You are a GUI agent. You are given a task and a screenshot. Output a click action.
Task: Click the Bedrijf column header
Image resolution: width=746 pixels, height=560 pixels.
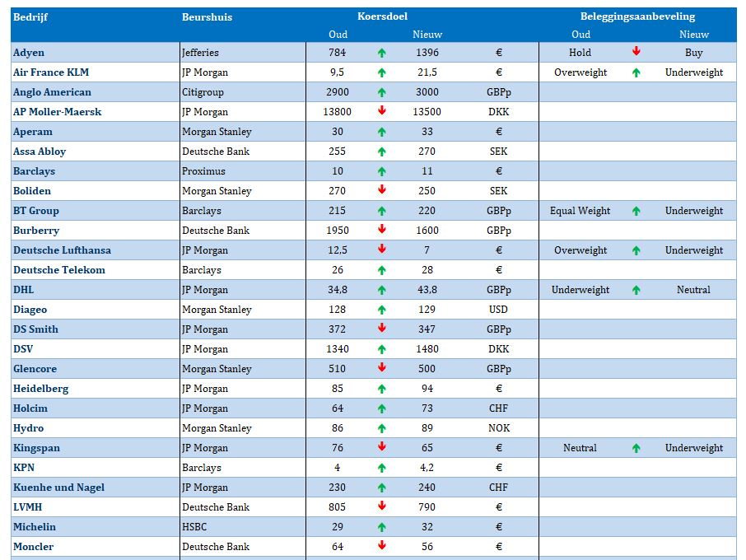tap(30, 17)
